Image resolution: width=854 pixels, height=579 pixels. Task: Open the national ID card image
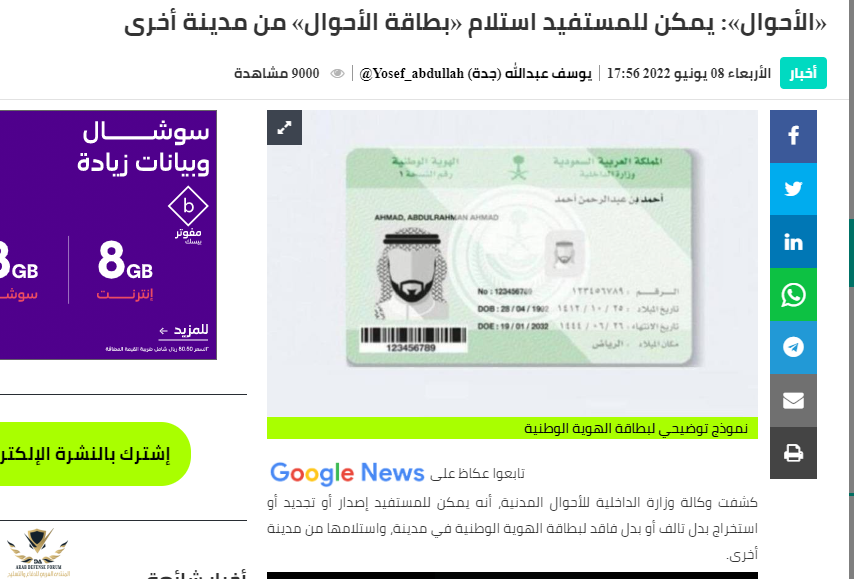click(512, 263)
